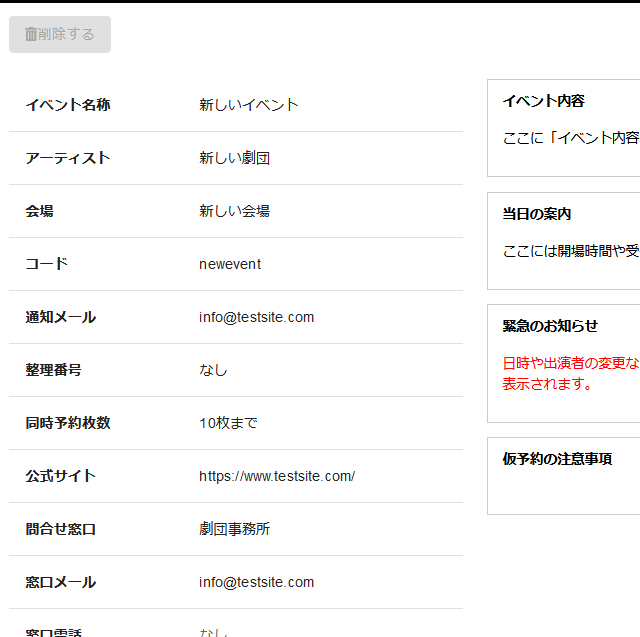Click the 問合せ窓口 row label
The height and width of the screenshot is (637, 640).
(x=60, y=529)
